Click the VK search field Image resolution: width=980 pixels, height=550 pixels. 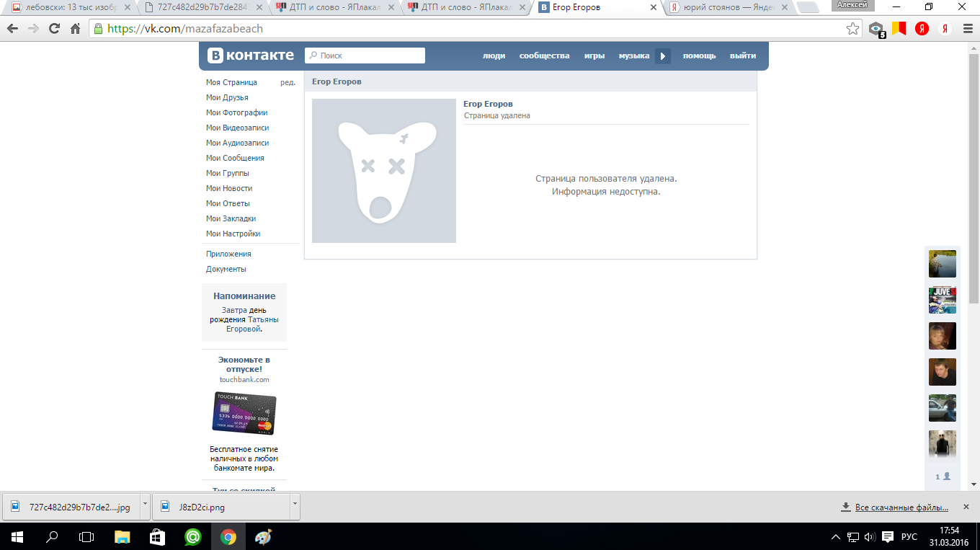point(365,56)
